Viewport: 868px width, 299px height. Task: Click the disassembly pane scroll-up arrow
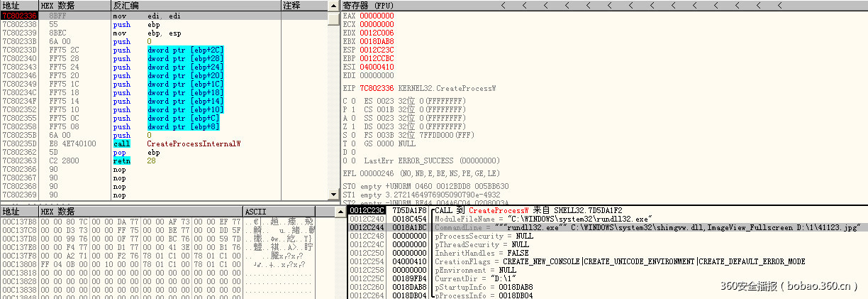[333, 6]
